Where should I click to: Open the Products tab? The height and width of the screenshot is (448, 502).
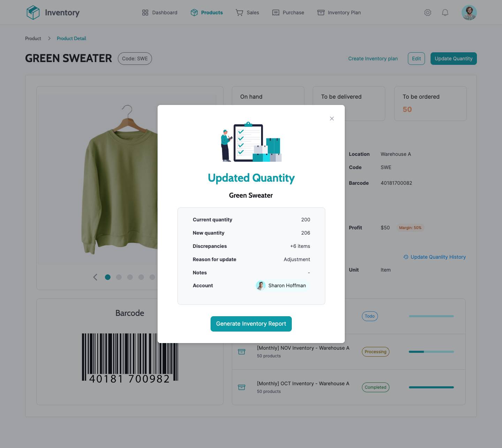[207, 13]
